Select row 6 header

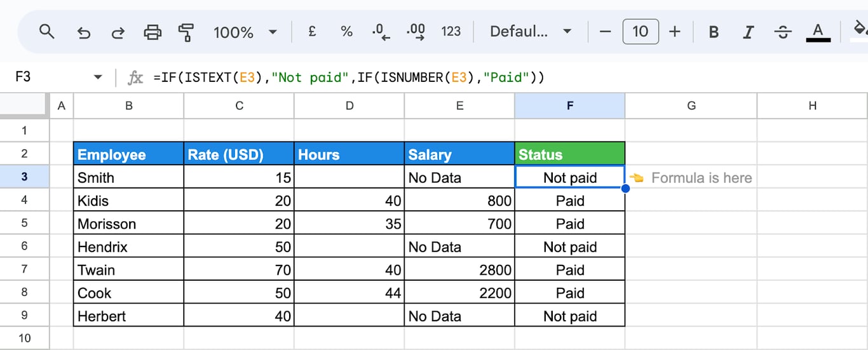(24, 246)
